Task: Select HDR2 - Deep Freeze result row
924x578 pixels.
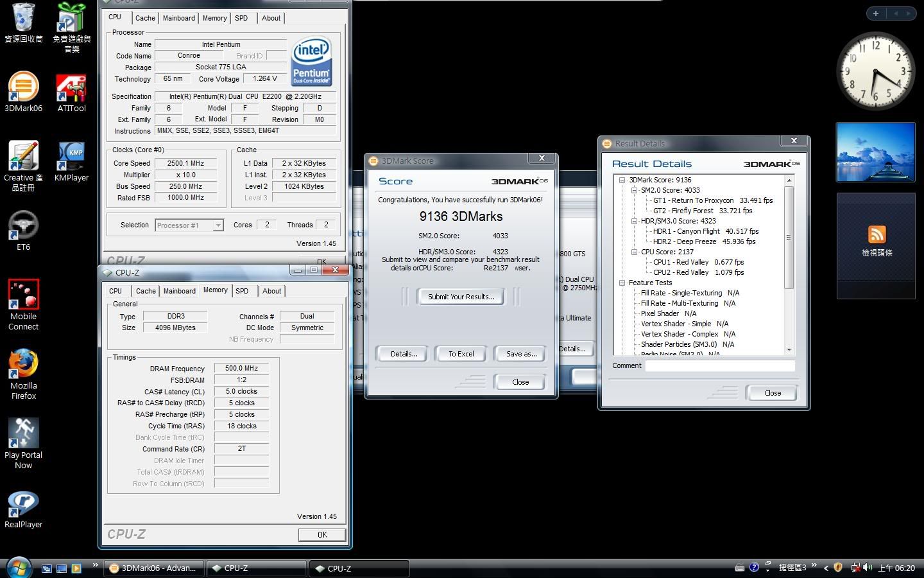Action: [704, 241]
